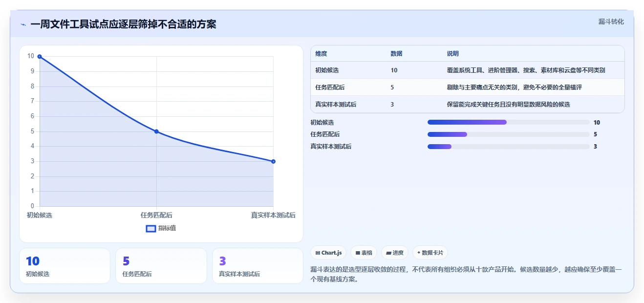Click the 真实样本测试后 progress bar
The width and height of the screenshot is (644, 303).
click(x=508, y=146)
